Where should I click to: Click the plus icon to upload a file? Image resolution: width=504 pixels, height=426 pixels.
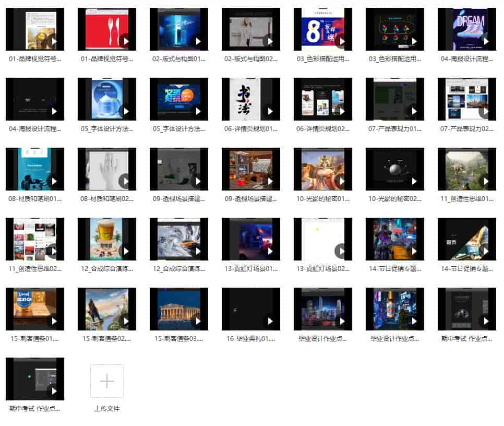coord(107,381)
